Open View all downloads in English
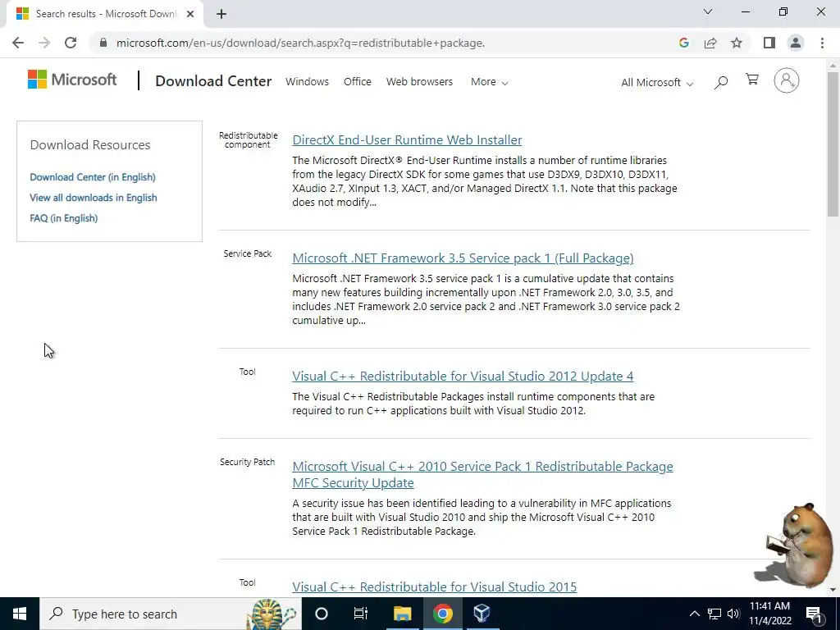Viewport: 840px width, 630px height. [x=94, y=198]
